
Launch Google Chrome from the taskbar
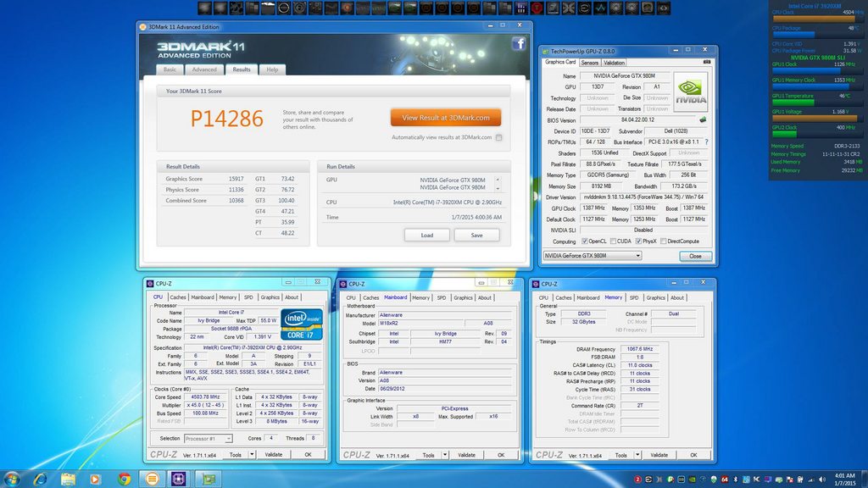[124, 479]
